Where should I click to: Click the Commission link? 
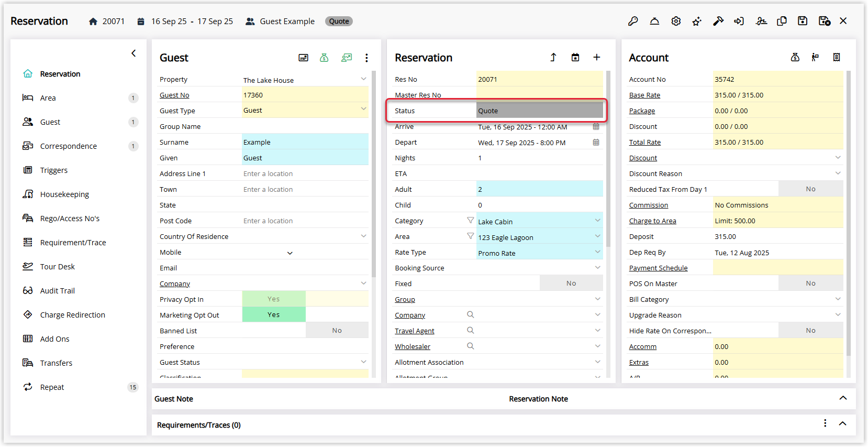point(648,205)
